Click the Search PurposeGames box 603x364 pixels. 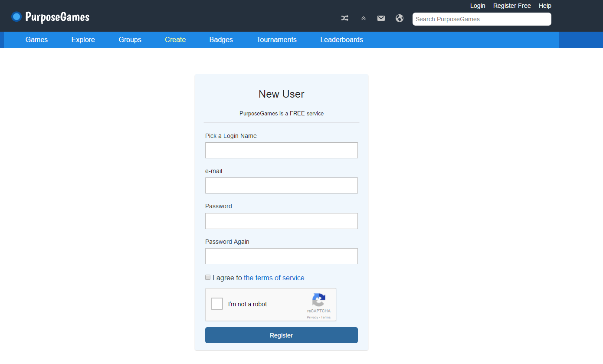tap(482, 19)
